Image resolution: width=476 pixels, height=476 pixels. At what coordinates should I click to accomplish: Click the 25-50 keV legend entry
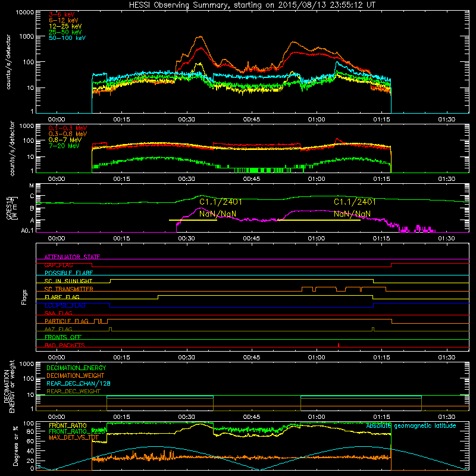[65, 32]
